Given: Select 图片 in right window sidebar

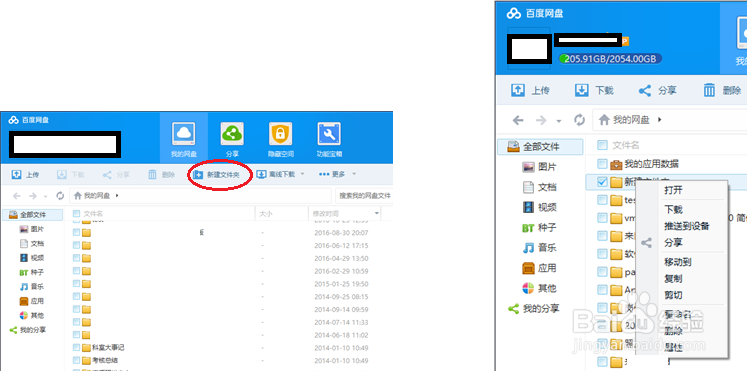Looking at the screenshot, I should click(539, 167).
